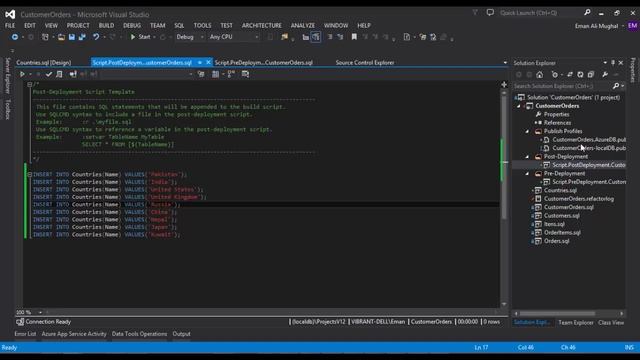Click the Navigate Backward icon

click(x=15, y=37)
